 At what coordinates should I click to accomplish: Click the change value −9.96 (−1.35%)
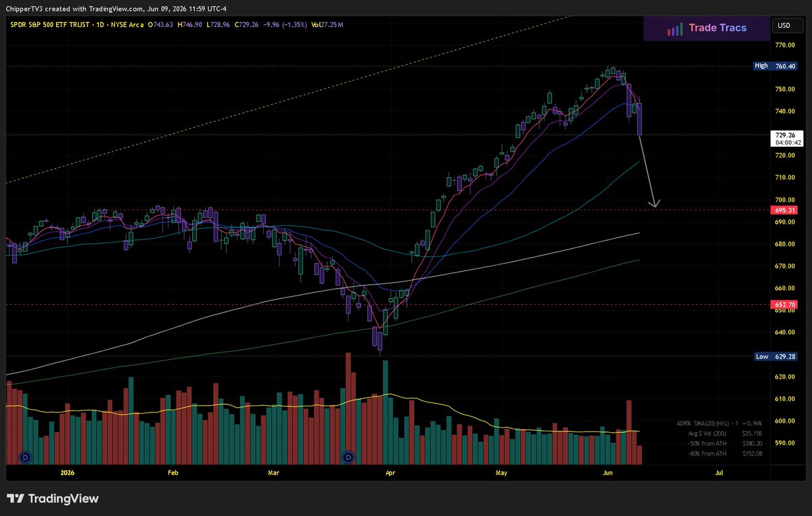tap(286, 25)
